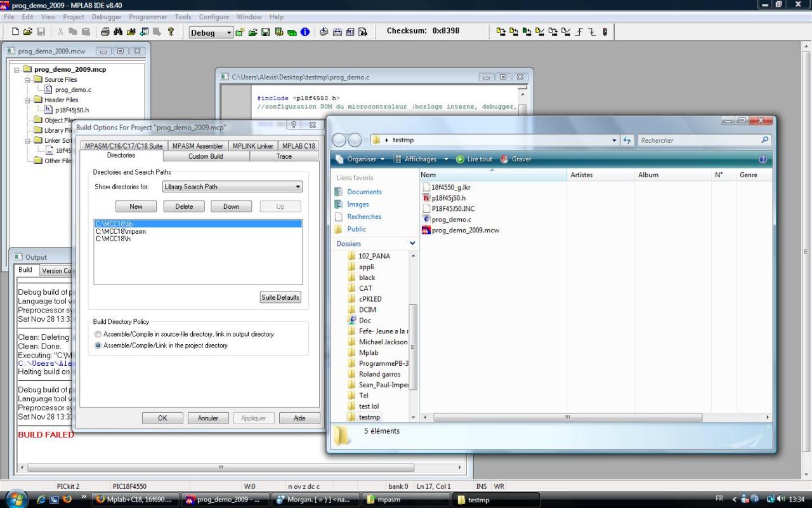
Task: Click the New button for search paths
Action: (136, 206)
